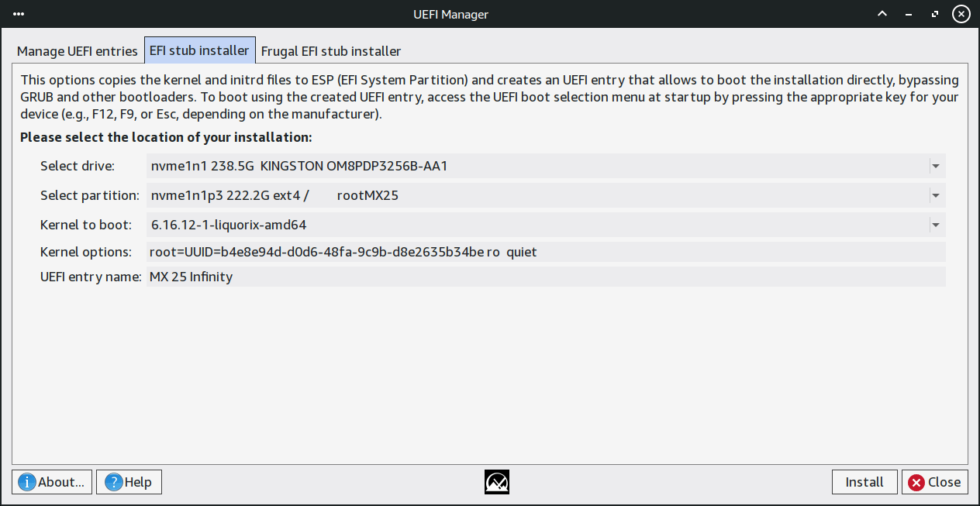Click the Help button label

click(138, 482)
